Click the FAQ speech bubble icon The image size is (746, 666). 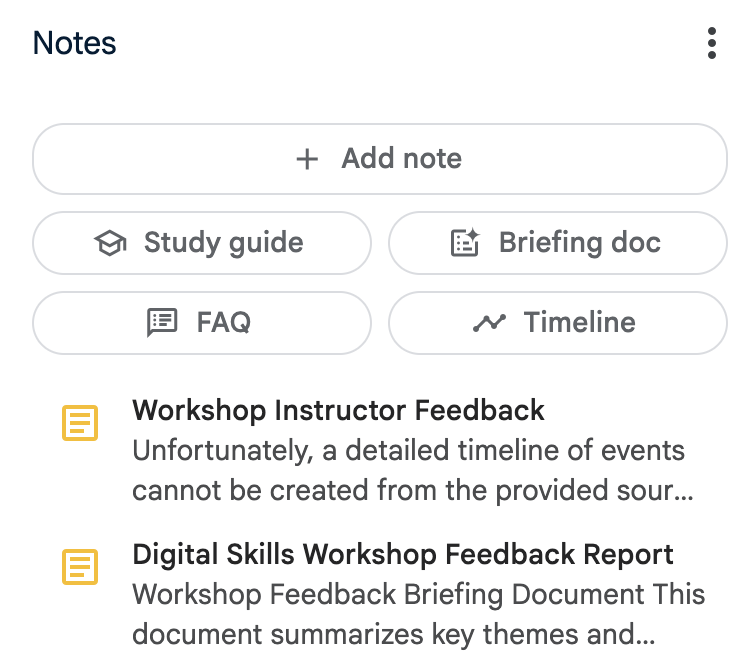162,323
